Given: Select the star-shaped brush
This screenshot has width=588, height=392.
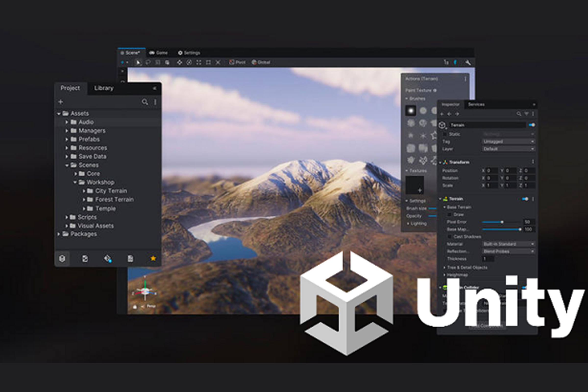Looking at the screenshot, I should (434, 135).
